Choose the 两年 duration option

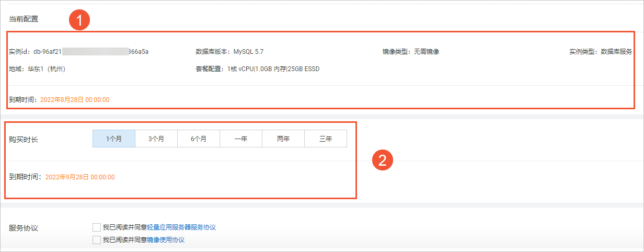click(x=283, y=139)
